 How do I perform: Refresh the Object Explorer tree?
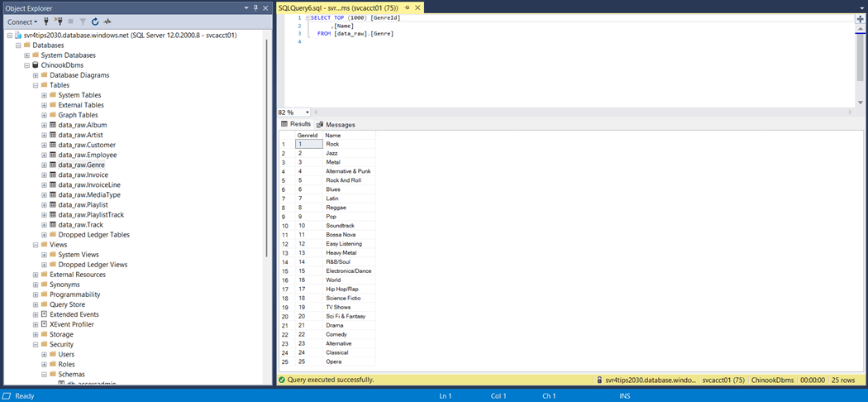click(95, 22)
